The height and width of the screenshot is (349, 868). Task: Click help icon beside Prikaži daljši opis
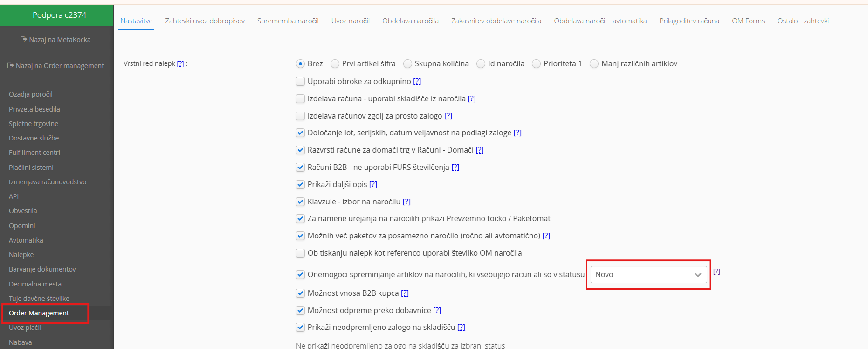pos(373,185)
